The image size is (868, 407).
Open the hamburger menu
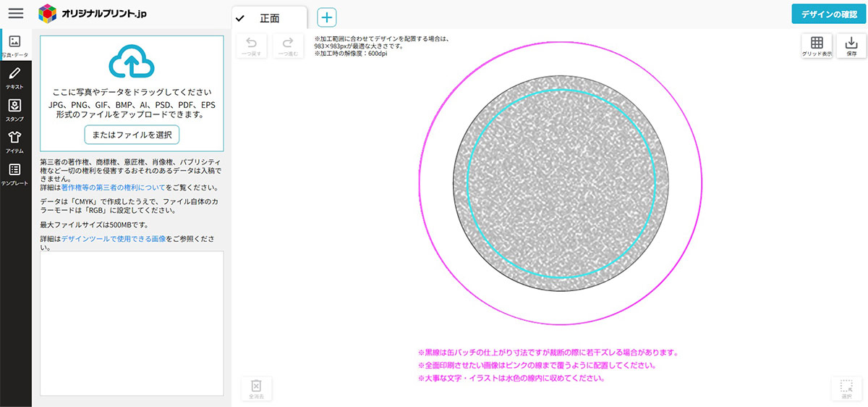click(x=15, y=13)
